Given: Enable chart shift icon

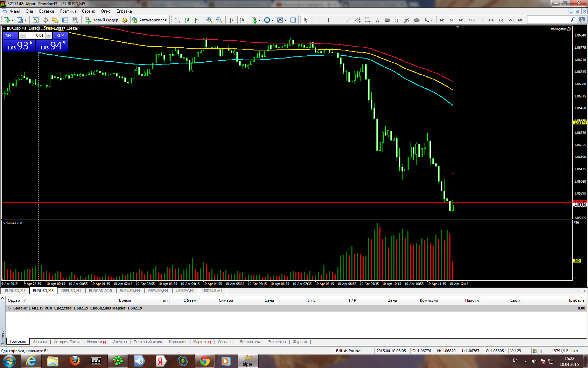Looking at the screenshot, I should click(x=242, y=20).
